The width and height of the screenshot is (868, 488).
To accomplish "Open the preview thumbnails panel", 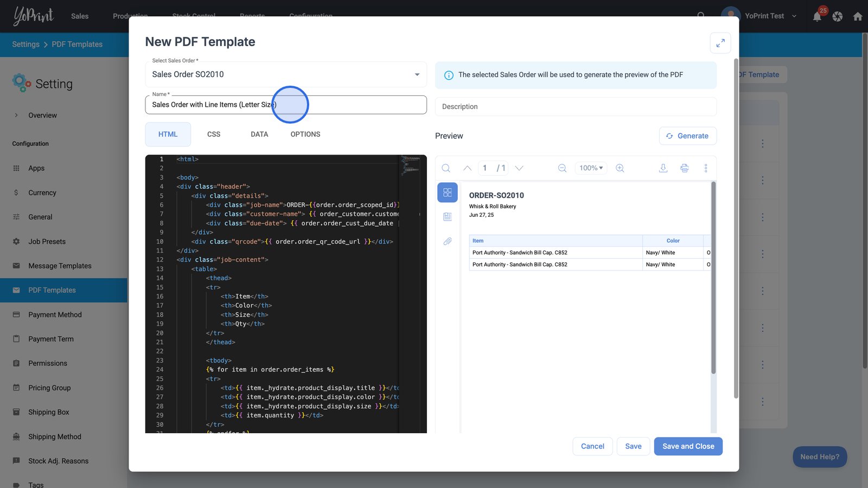I will pyautogui.click(x=448, y=192).
